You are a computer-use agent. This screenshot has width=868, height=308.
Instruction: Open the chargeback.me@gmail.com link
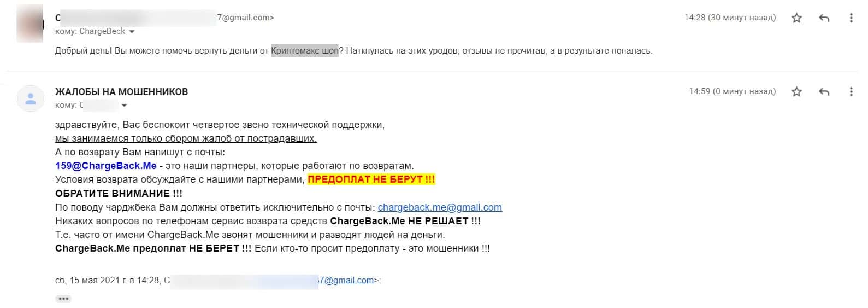(439, 207)
